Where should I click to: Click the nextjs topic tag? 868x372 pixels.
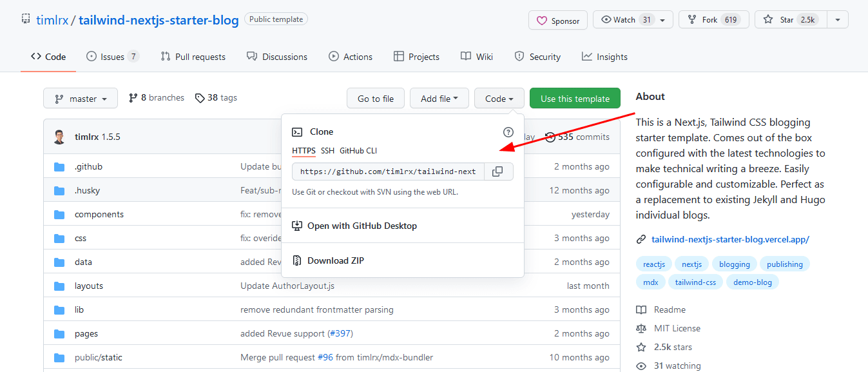pos(692,264)
